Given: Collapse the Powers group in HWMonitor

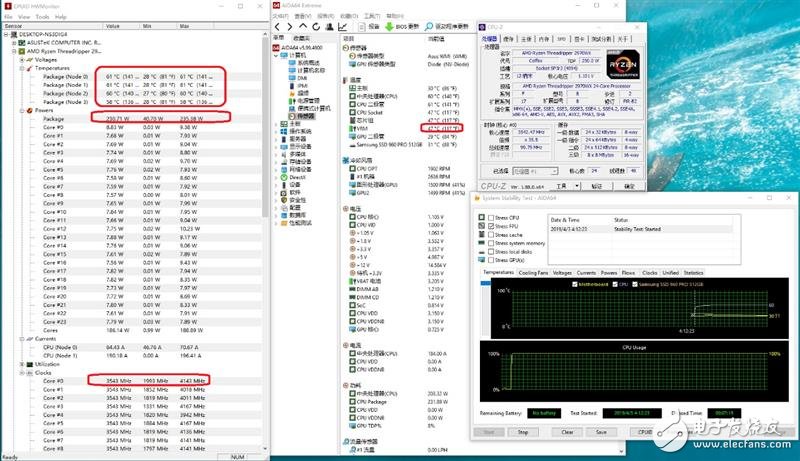Looking at the screenshot, I should (22, 110).
